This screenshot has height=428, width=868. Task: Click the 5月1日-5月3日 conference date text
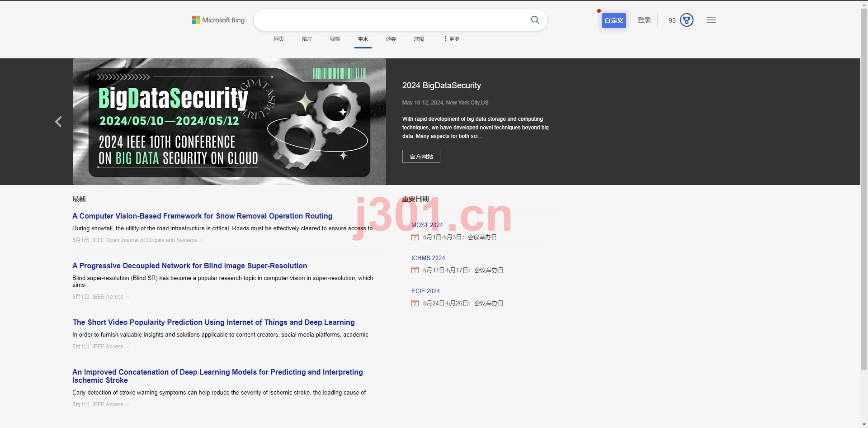pos(460,237)
